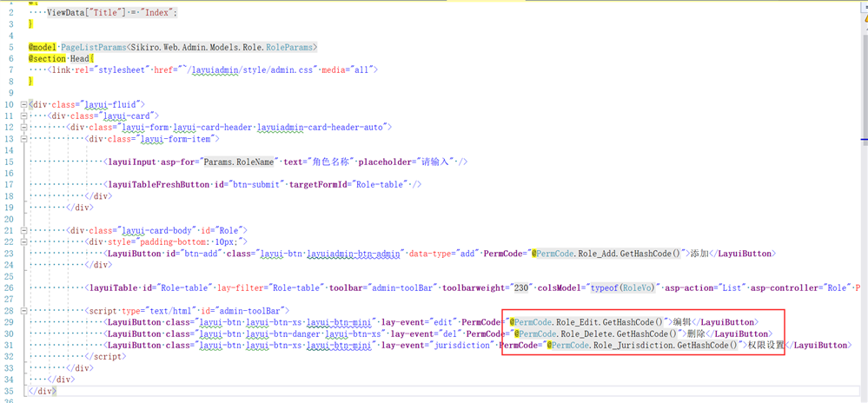Click the @section keyword on line 6
This screenshot has height=403, width=868.
[47, 59]
